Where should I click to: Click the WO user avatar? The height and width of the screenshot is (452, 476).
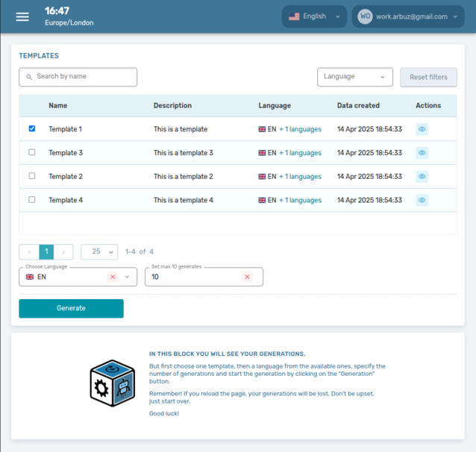coord(365,16)
